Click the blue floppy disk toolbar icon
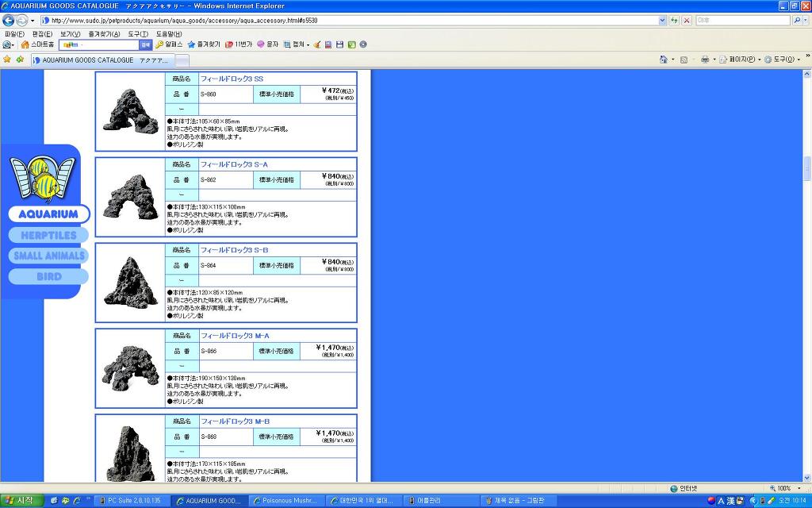812x508 pixels. point(339,44)
